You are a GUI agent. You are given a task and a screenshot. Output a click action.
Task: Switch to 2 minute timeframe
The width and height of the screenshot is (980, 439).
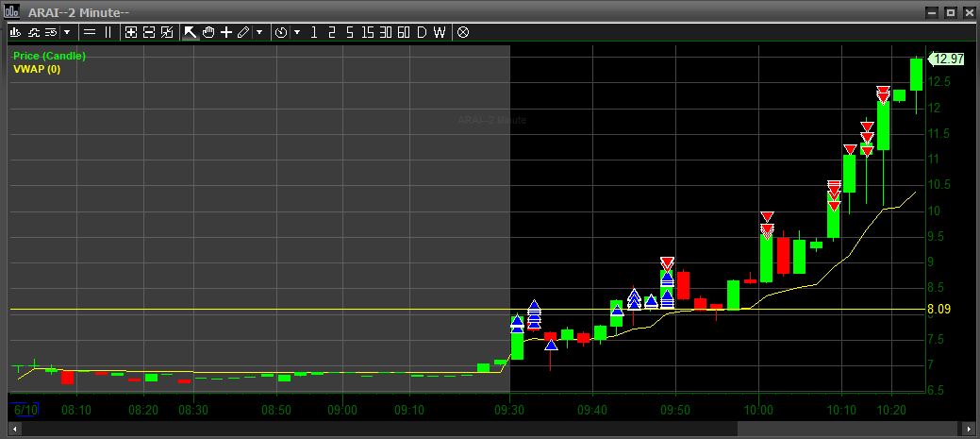pos(332,32)
